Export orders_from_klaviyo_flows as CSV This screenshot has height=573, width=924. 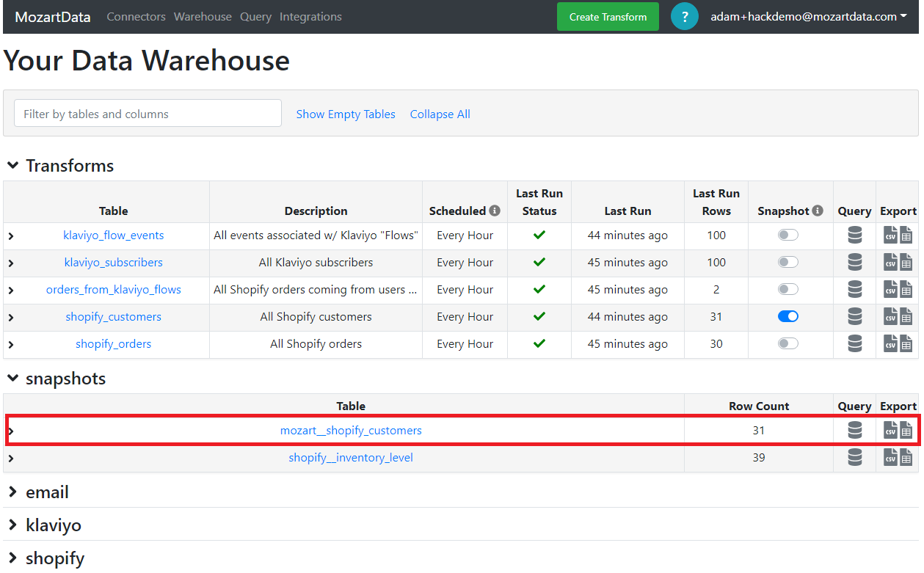coord(890,290)
